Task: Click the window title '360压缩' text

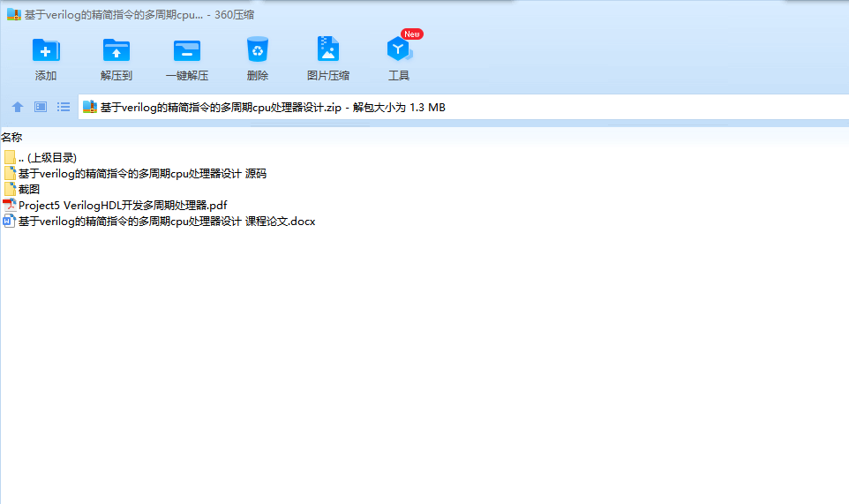Action: click(234, 15)
